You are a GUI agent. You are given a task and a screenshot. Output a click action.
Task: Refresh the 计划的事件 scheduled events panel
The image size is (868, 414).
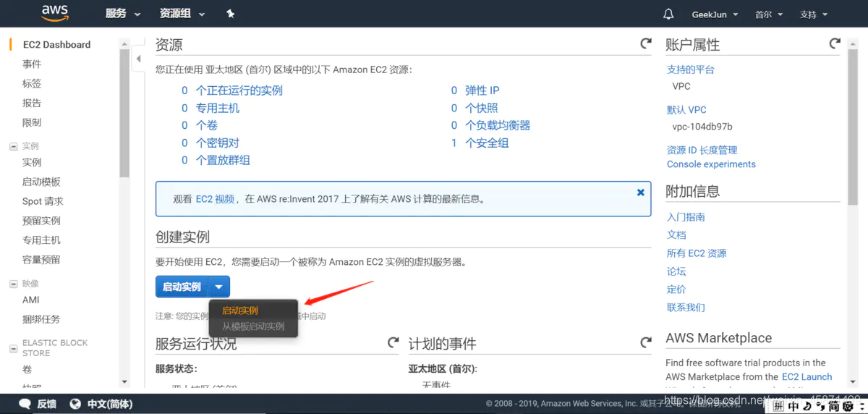tap(646, 342)
